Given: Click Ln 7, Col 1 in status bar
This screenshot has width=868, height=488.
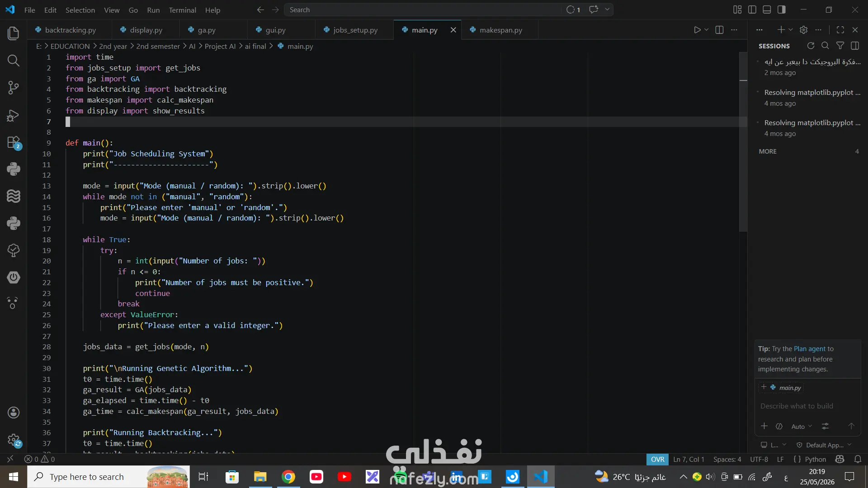Looking at the screenshot, I should [x=689, y=459].
